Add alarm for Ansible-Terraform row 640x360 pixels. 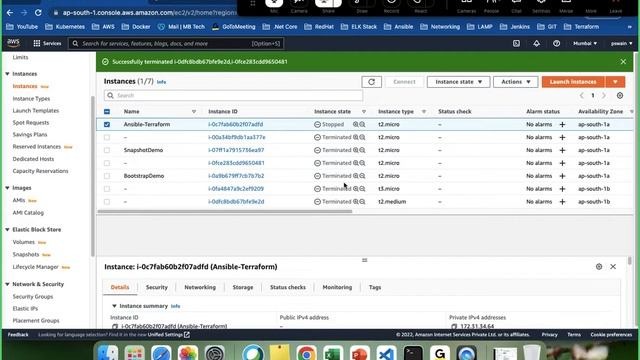click(x=562, y=124)
